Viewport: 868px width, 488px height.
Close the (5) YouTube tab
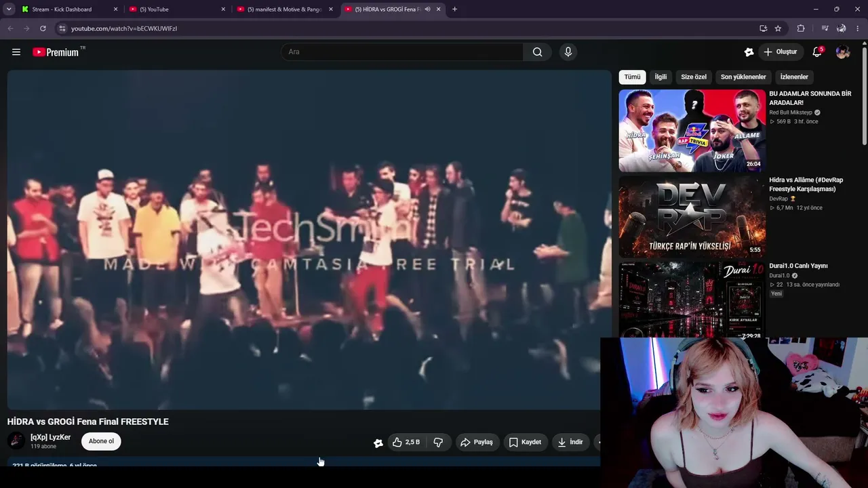click(223, 9)
